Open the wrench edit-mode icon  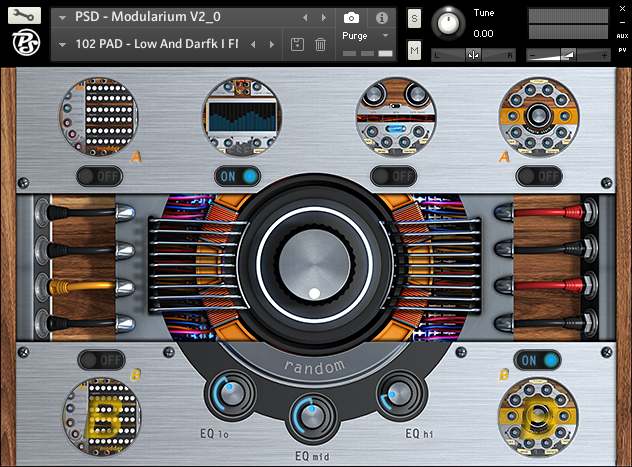(x=24, y=16)
